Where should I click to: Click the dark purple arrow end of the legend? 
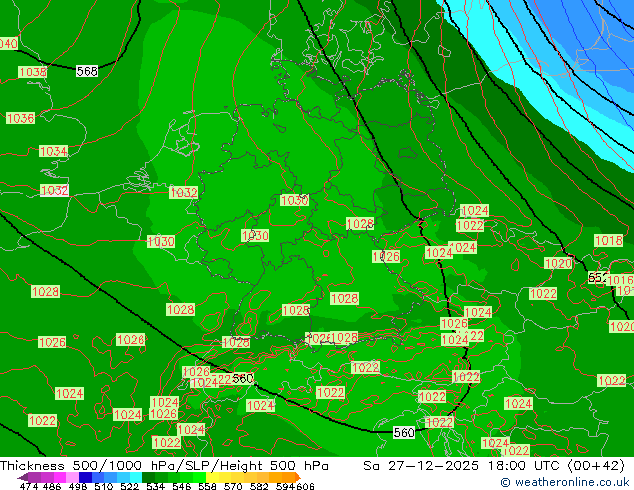pos(23,477)
